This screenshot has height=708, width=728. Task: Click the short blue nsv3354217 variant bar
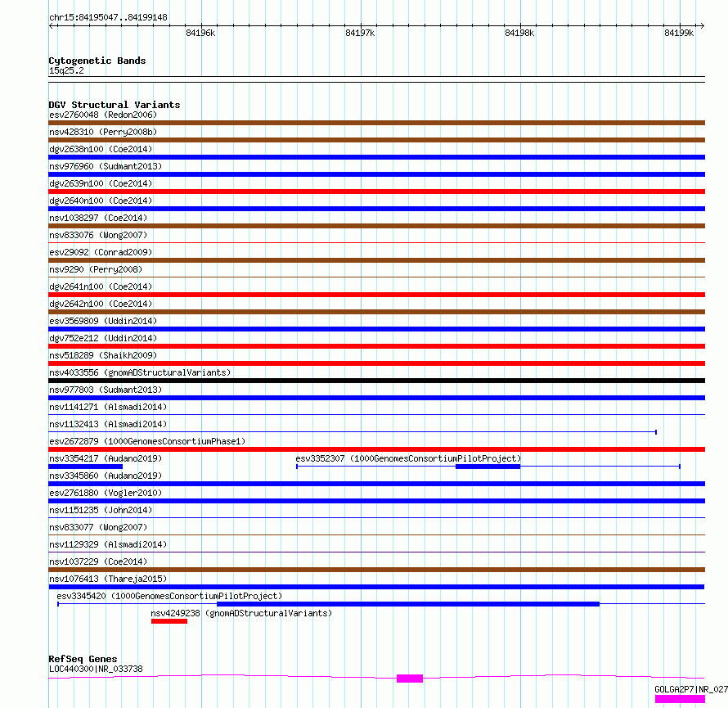tap(85, 467)
